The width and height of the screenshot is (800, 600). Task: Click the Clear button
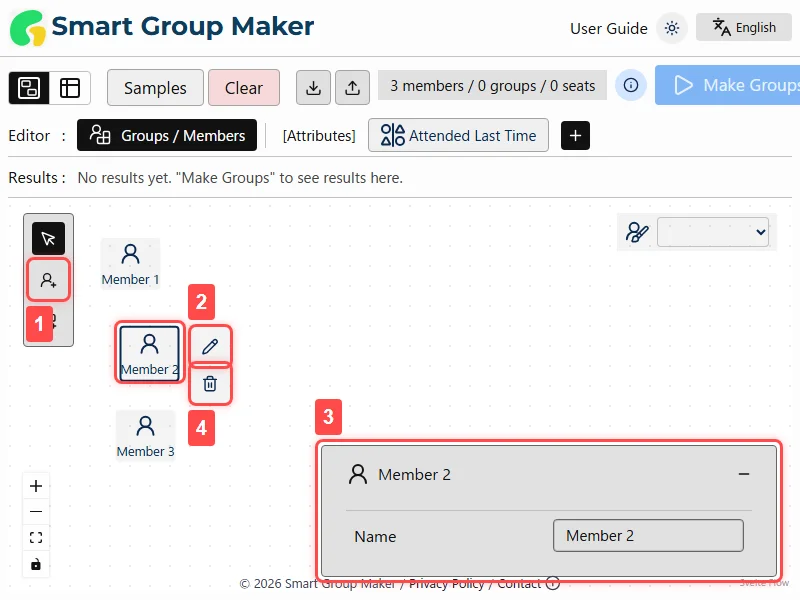tap(244, 88)
